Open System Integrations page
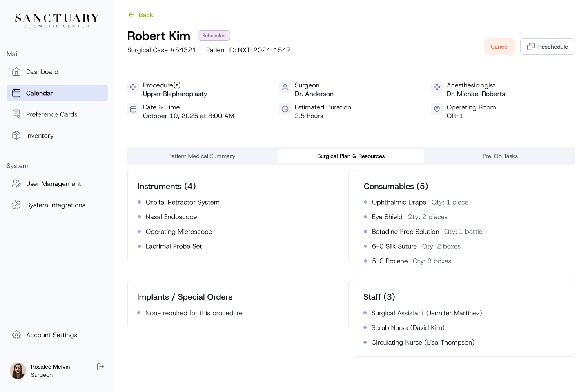This screenshot has width=588, height=392. [x=57, y=205]
